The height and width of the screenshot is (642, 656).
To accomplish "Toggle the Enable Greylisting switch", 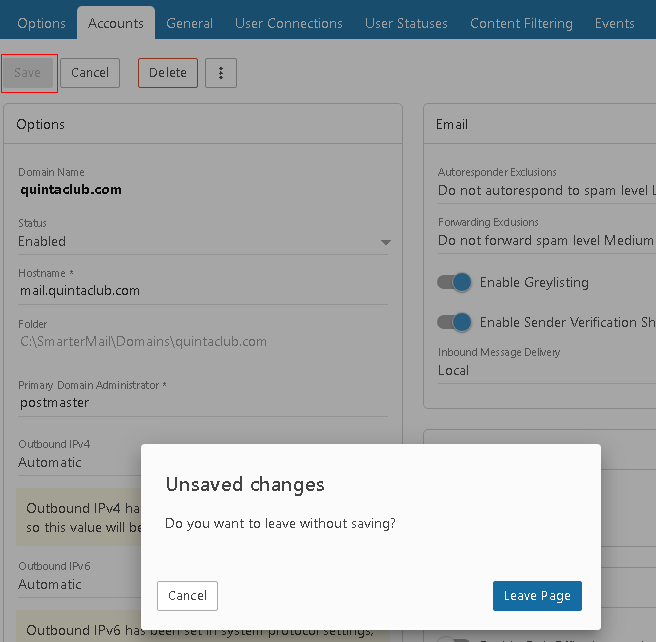I will pos(454,283).
